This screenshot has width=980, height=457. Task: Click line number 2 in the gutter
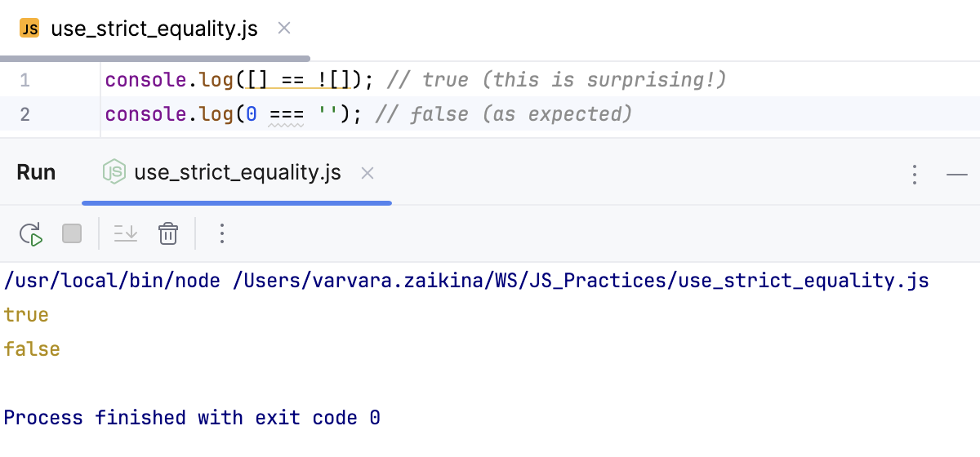point(24,114)
